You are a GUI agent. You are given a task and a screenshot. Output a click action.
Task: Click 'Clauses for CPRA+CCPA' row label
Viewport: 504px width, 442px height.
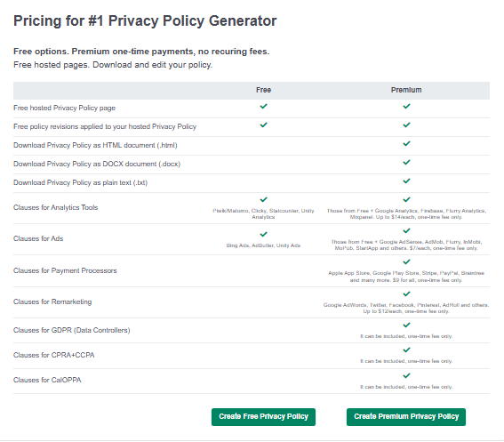54,355
